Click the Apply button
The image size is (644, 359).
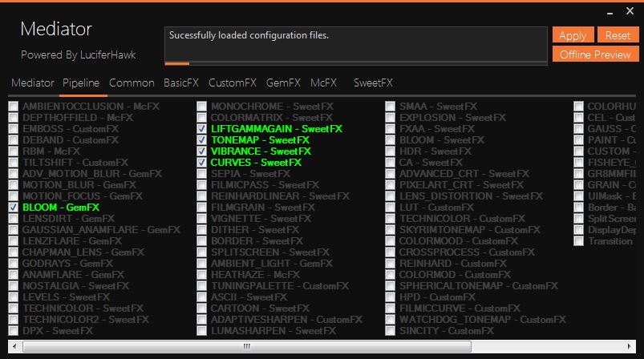tap(573, 35)
